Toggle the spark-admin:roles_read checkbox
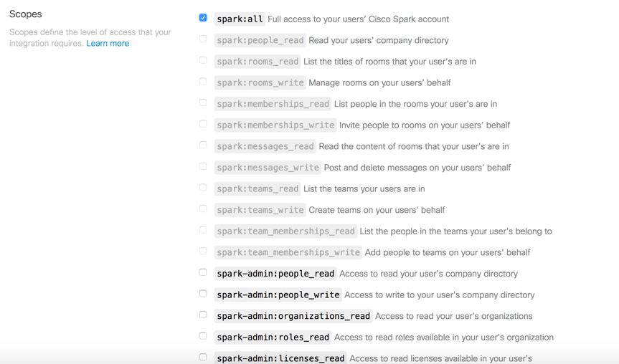The image size is (619, 364). [x=203, y=336]
